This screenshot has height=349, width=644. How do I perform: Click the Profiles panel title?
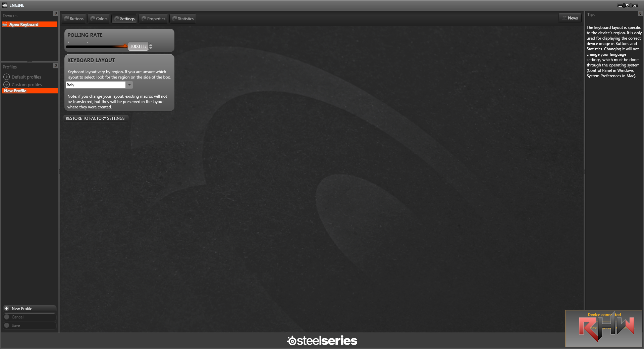[10, 67]
